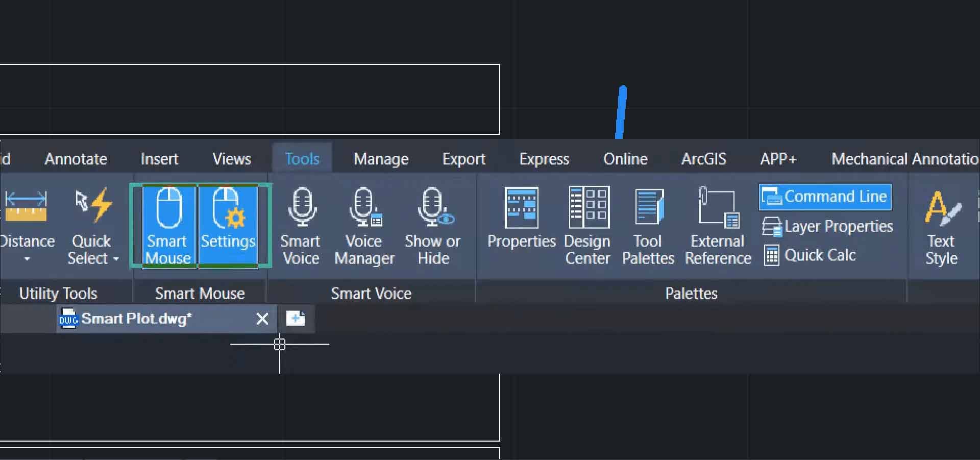The width and height of the screenshot is (980, 460).
Task: Switch to the Annotate ribbon tab
Action: [x=76, y=159]
